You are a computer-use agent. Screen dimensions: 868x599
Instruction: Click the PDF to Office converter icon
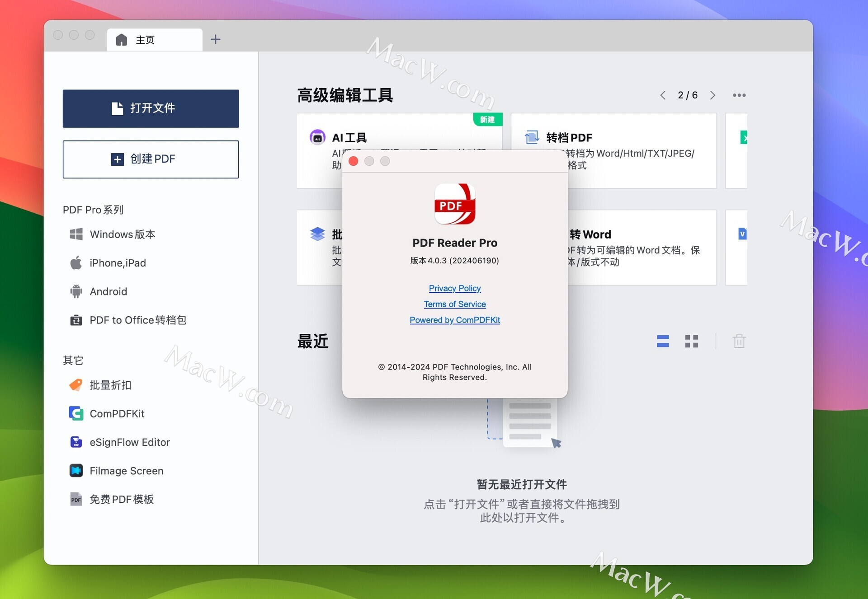(76, 320)
